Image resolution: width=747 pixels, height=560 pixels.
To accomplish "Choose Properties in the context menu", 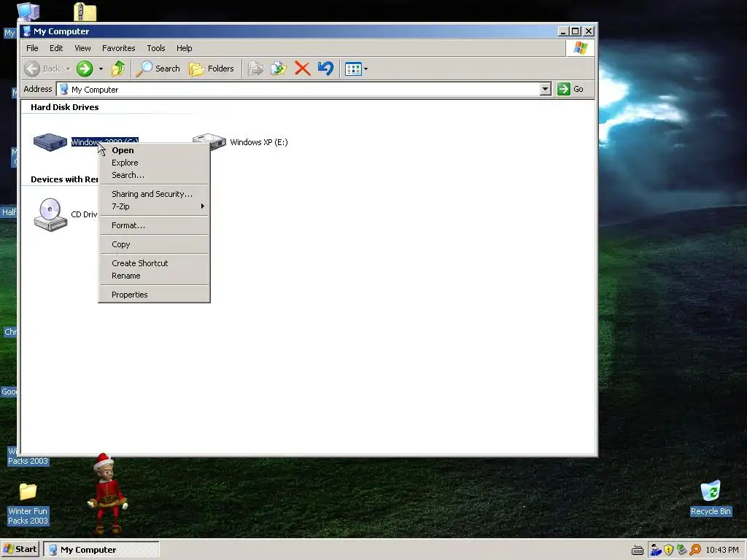I will [154, 295].
